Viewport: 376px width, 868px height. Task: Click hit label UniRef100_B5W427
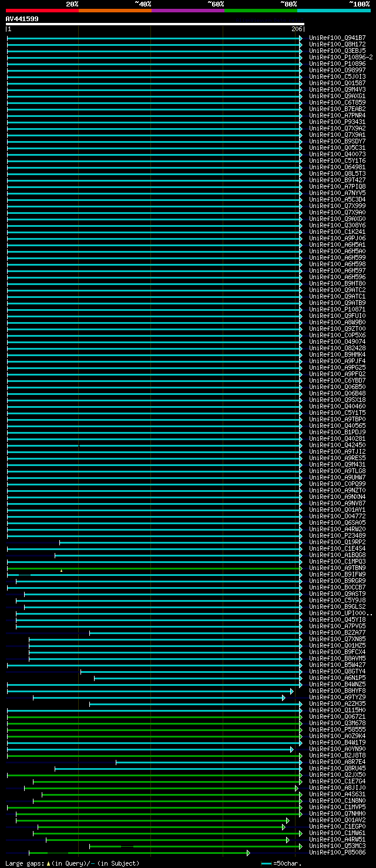[x=337, y=665]
